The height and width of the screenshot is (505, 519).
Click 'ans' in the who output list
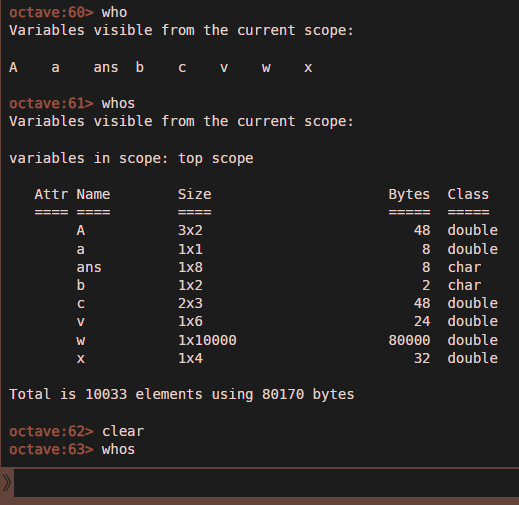pos(106,68)
